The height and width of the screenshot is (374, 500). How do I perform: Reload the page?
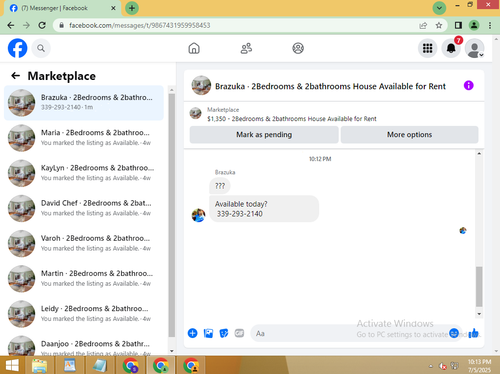pos(42,25)
